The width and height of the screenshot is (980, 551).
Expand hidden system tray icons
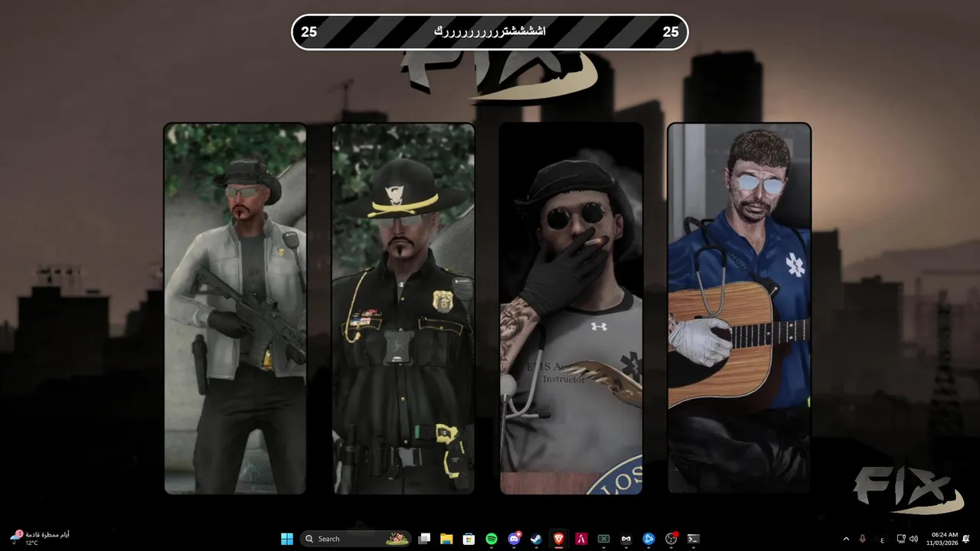coord(846,539)
